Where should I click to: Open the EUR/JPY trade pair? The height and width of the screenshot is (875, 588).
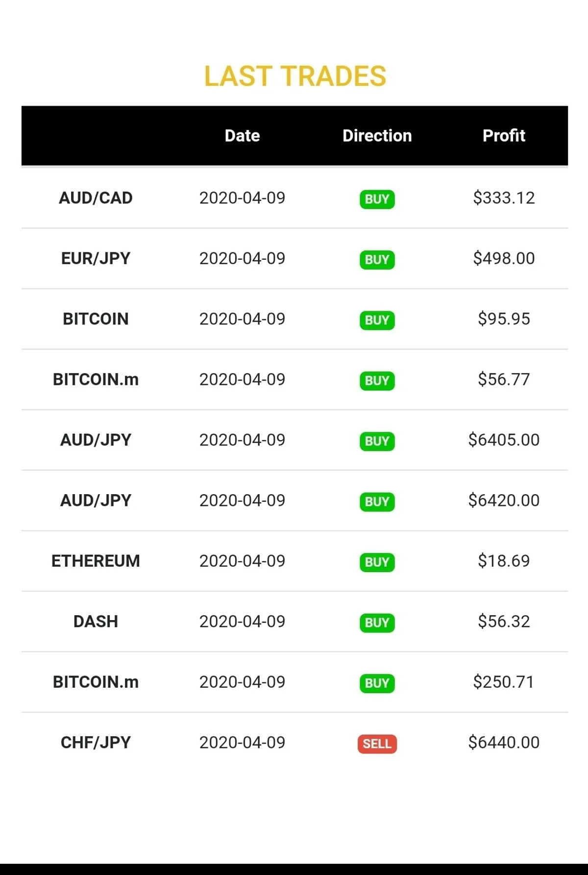point(96,258)
